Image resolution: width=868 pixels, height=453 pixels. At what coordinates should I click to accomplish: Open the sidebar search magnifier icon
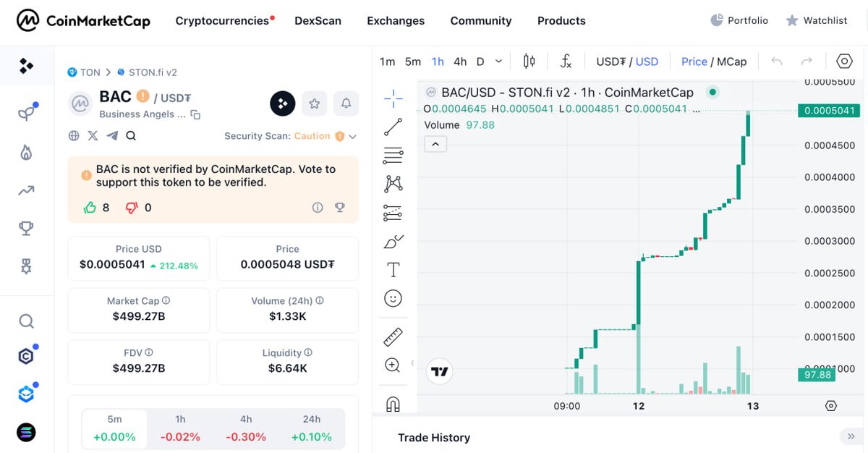(x=27, y=321)
